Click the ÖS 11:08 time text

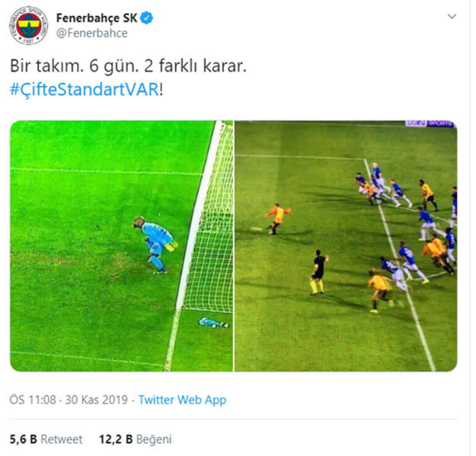[x=33, y=400]
